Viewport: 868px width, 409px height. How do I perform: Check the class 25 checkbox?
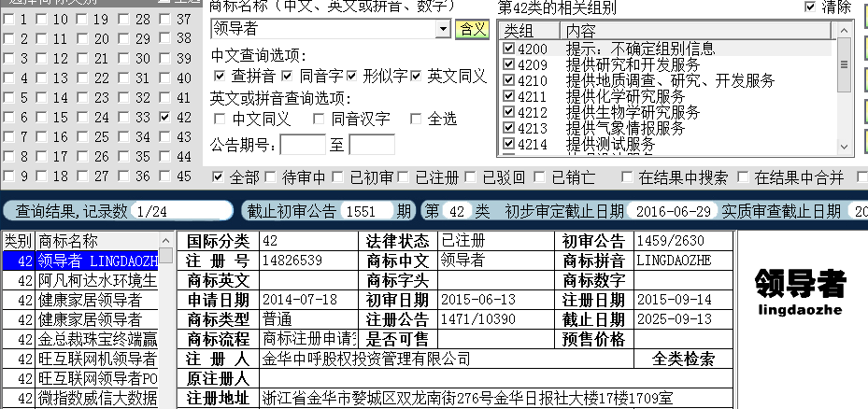coord(82,136)
